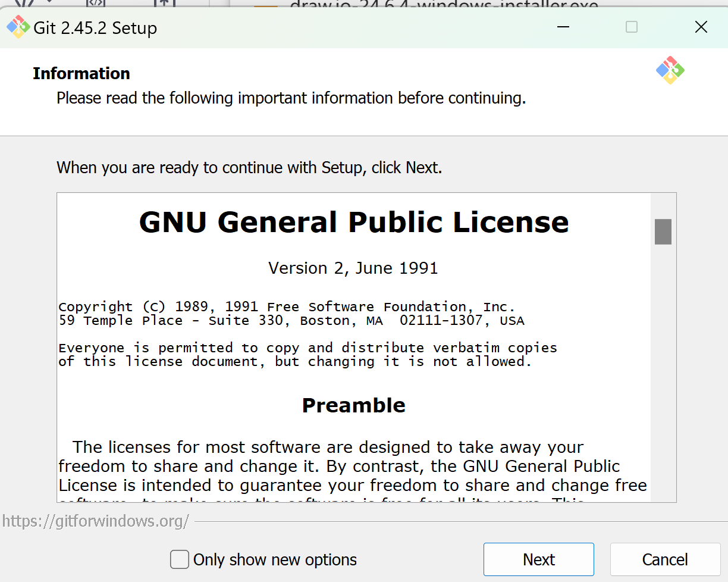Close the Git Setup window

click(701, 27)
